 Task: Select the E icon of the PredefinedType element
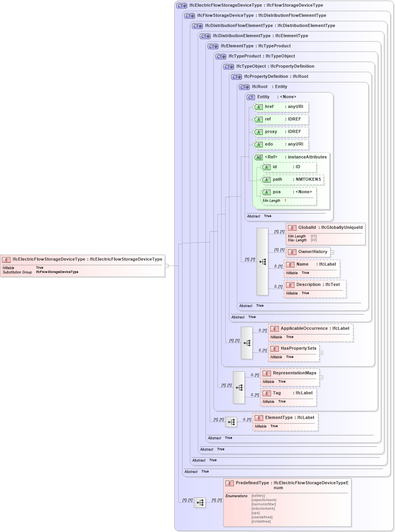tap(229, 482)
